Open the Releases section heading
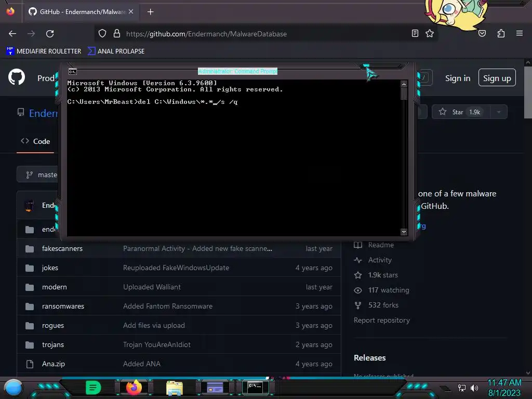This screenshot has height=399, width=532. click(369, 358)
